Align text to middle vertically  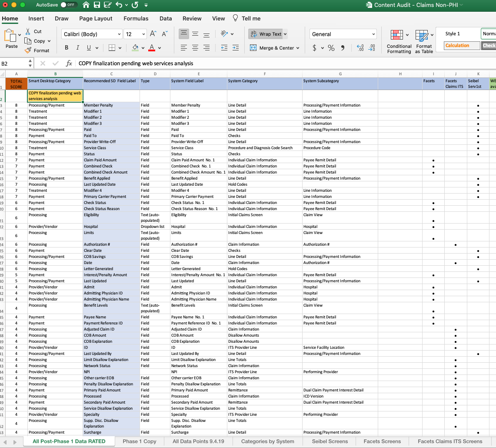[x=195, y=33]
